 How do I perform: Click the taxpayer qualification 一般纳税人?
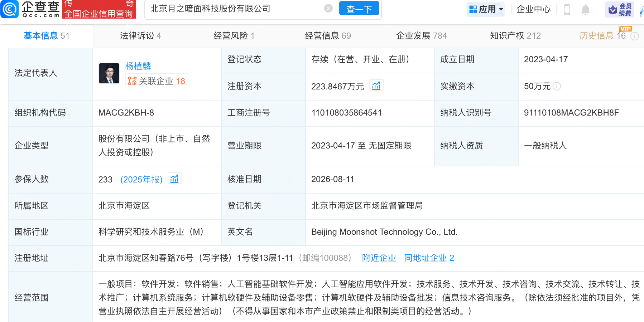point(545,146)
